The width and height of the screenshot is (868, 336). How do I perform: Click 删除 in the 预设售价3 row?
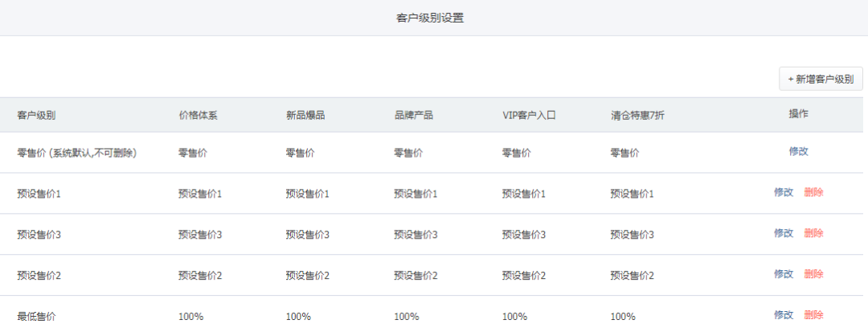pos(813,233)
